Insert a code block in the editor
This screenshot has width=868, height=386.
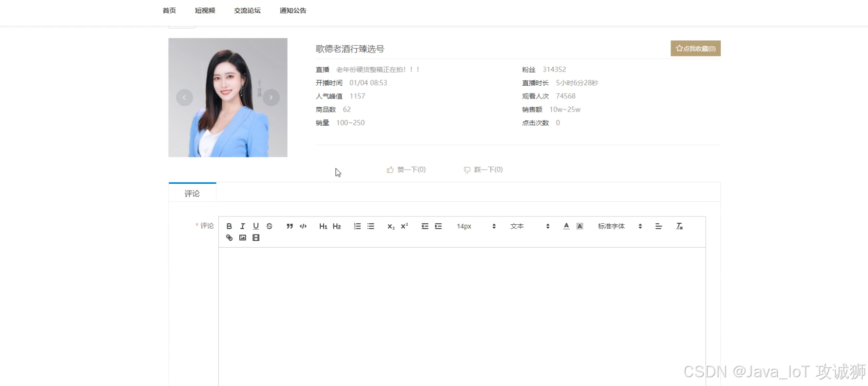(x=303, y=226)
